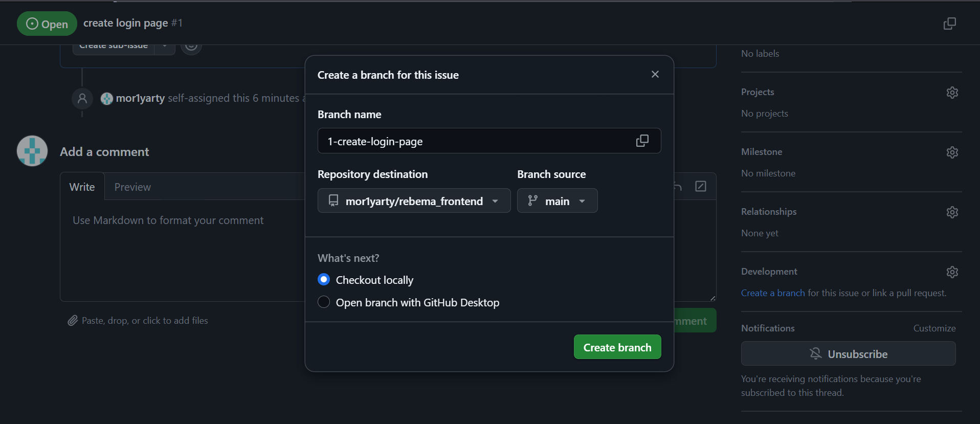The image size is (980, 424).
Task: Click the Unsubscribe notifications button
Action: tap(848, 354)
